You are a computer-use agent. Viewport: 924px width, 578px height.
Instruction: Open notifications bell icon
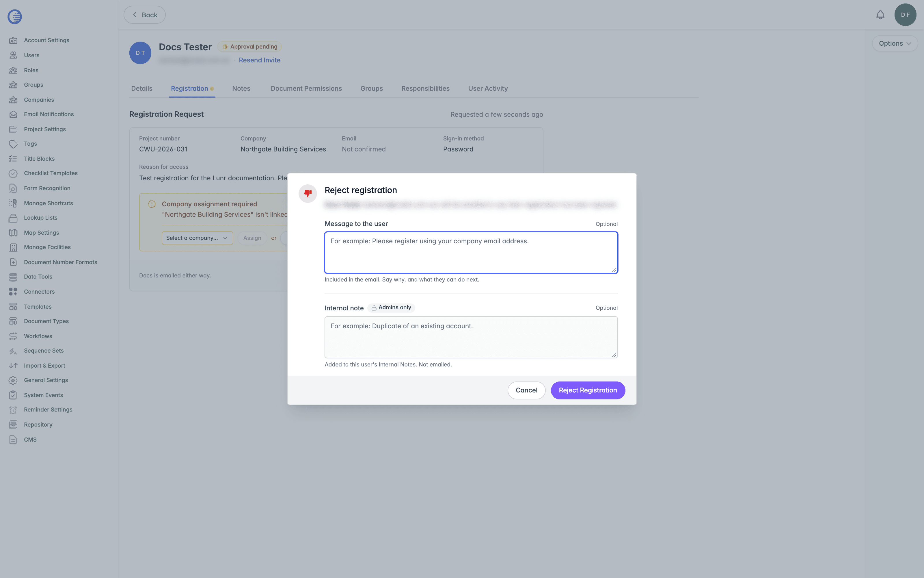tap(880, 15)
